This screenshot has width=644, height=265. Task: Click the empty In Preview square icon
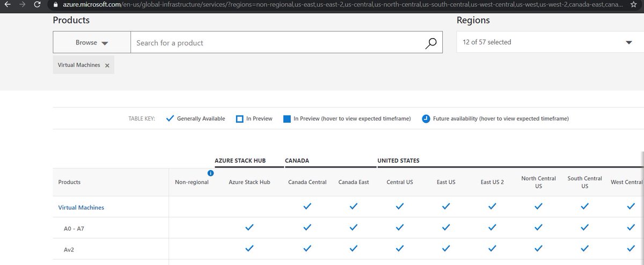tap(240, 119)
